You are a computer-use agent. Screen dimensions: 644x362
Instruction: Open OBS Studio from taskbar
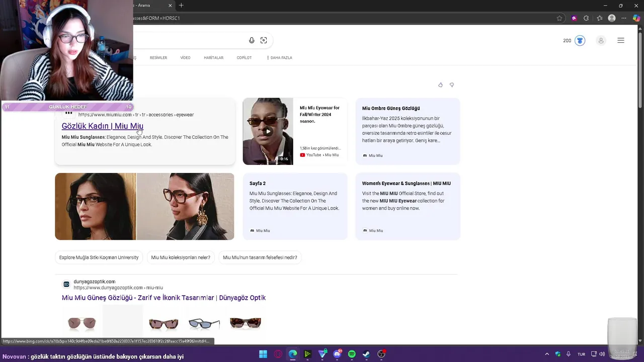point(381,354)
